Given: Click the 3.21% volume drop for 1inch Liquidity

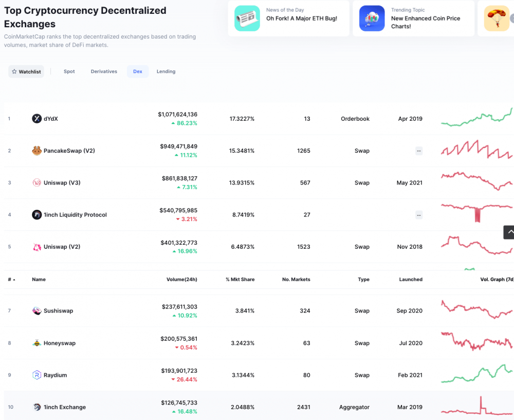Looking at the screenshot, I should pyautogui.click(x=187, y=219).
